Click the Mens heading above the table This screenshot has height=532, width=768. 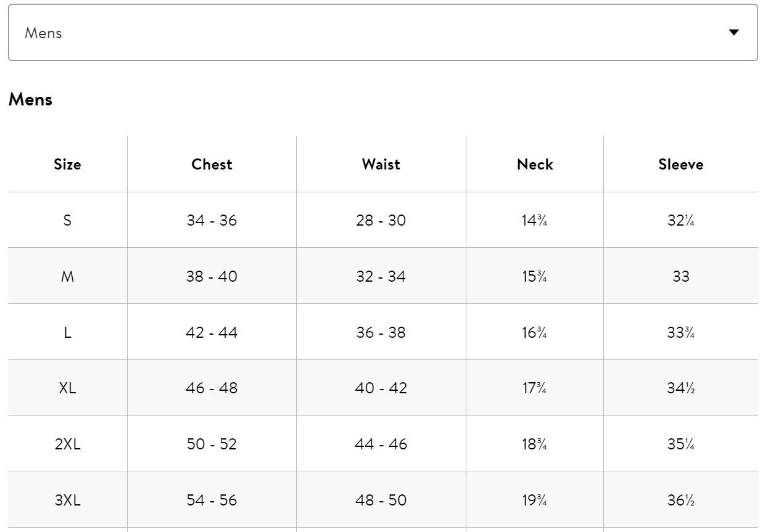tap(30, 99)
